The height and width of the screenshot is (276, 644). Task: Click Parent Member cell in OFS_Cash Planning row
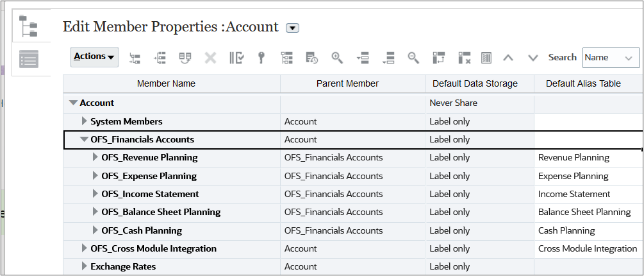[x=353, y=230]
